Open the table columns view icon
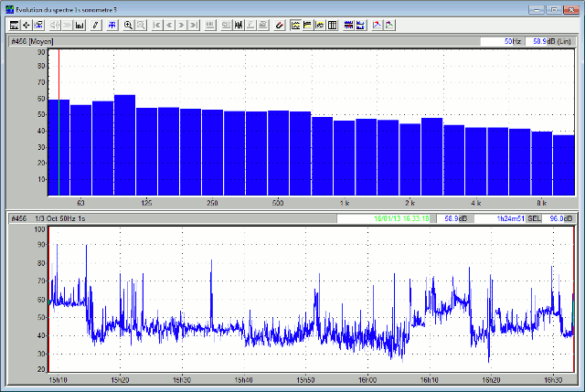Image resolution: width=585 pixels, height=392 pixels. click(333, 25)
